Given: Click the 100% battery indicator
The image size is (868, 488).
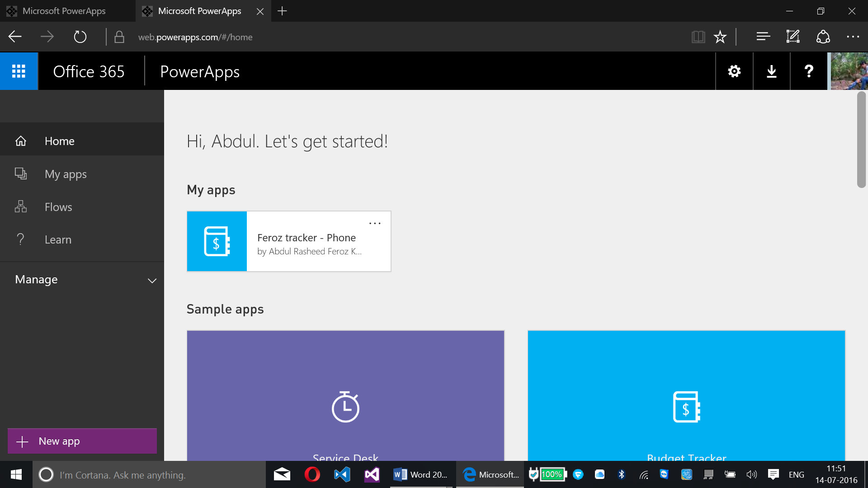Looking at the screenshot, I should (x=552, y=474).
